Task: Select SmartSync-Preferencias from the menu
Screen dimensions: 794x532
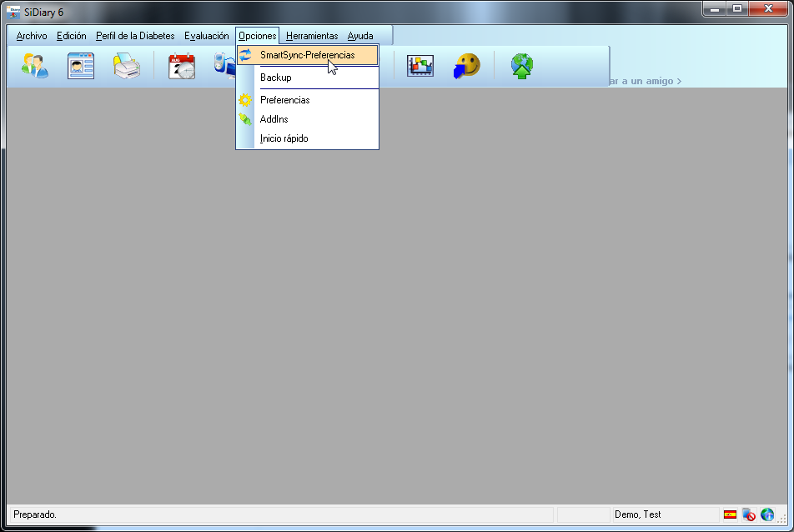Action: tap(307, 55)
